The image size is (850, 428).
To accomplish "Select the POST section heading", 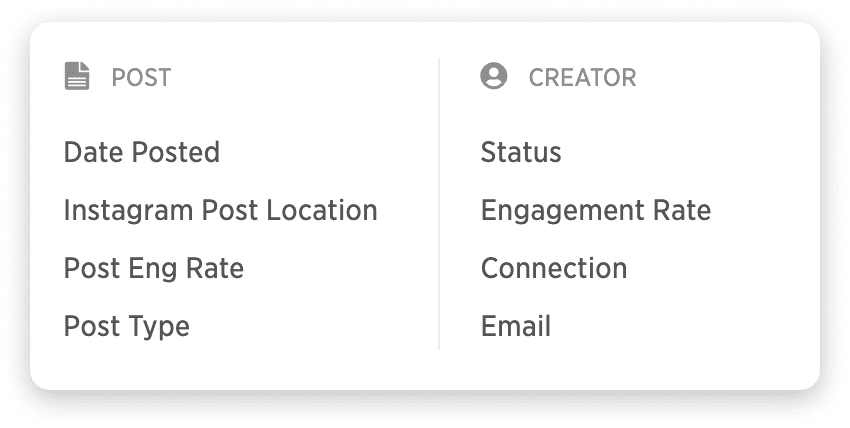I will click(141, 77).
